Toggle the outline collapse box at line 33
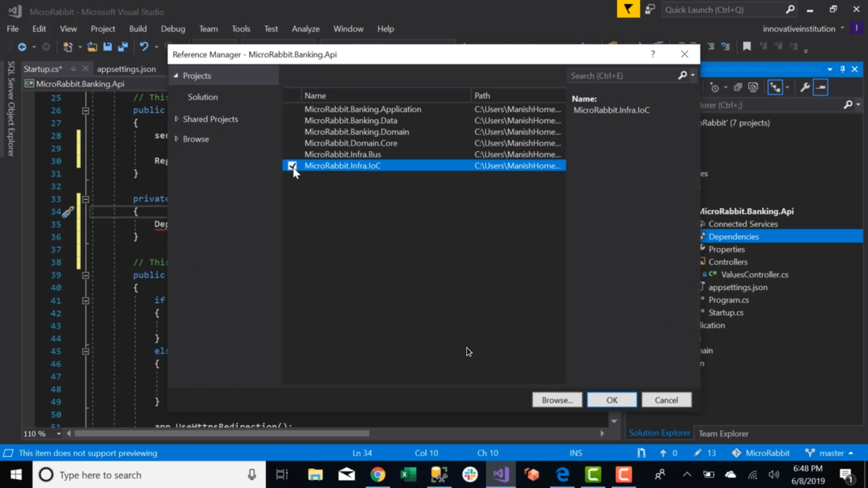 [x=85, y=199]
